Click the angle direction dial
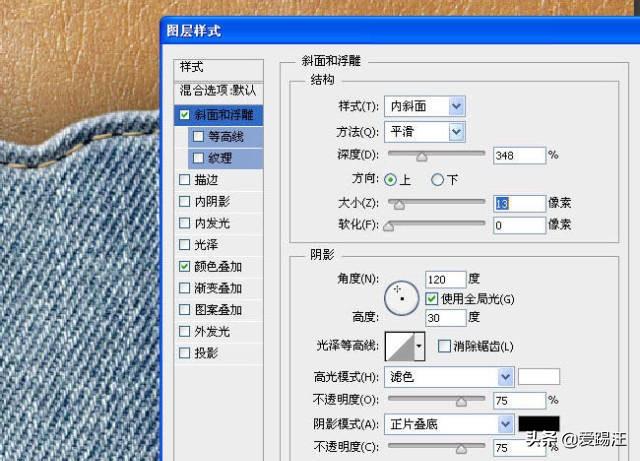640x461 pixels. (x=401, y=298)
